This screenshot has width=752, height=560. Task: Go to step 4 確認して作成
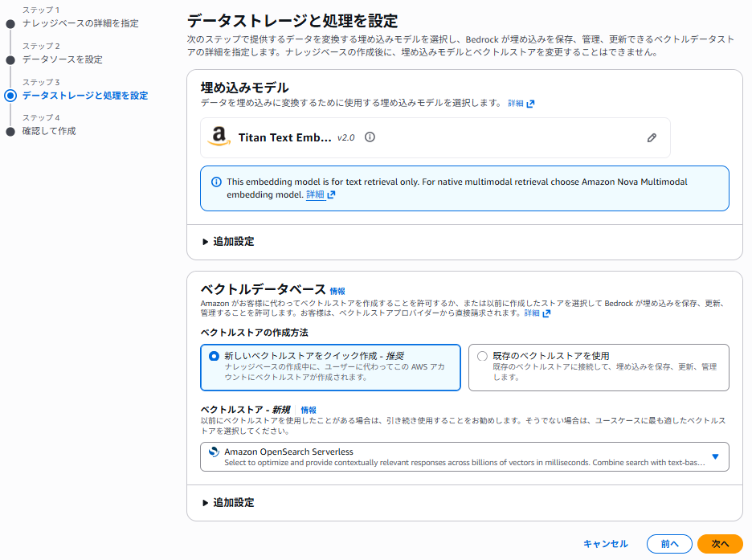pyautogui.click(x=49, y=131)
